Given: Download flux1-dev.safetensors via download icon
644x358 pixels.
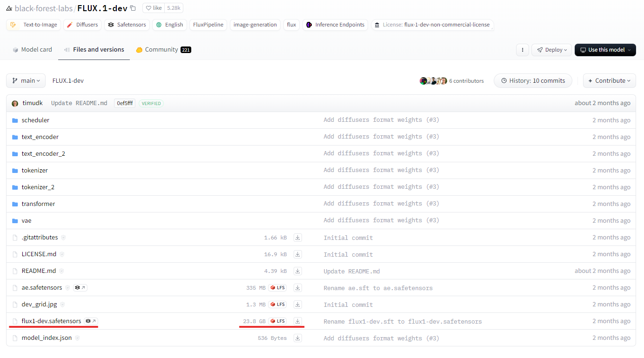Looking at the screenshot, I should click(298, 321).
